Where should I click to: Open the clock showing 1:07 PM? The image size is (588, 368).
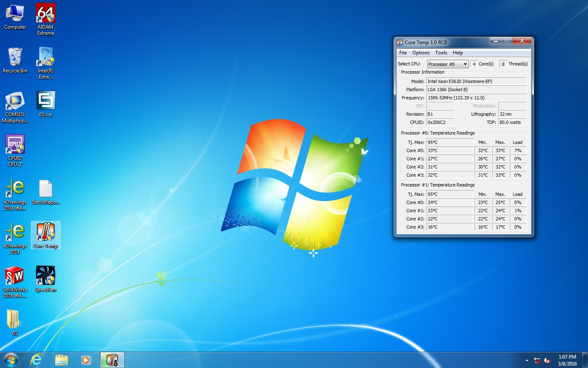(567, 360)
